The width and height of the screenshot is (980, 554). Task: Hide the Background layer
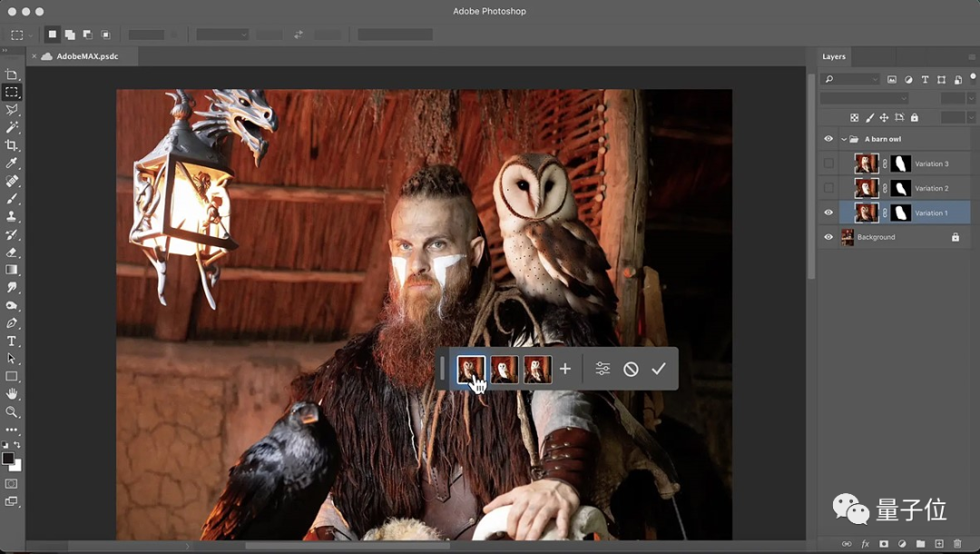[x=828, y=237]
